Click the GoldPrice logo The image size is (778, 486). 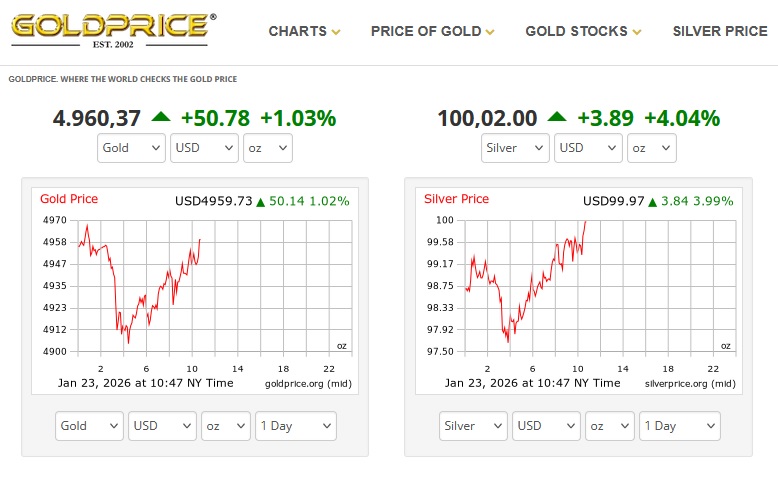[x=111, y=31]
